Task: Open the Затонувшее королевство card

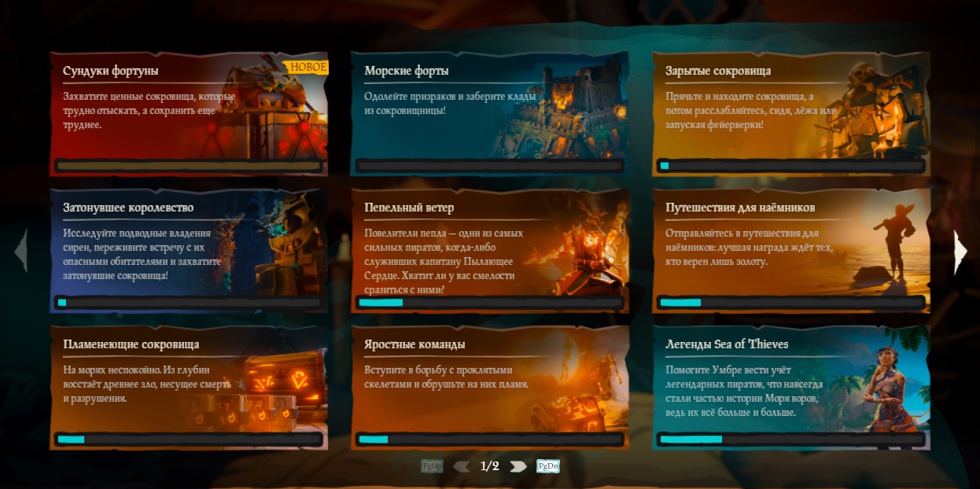Action: point(189,251)
